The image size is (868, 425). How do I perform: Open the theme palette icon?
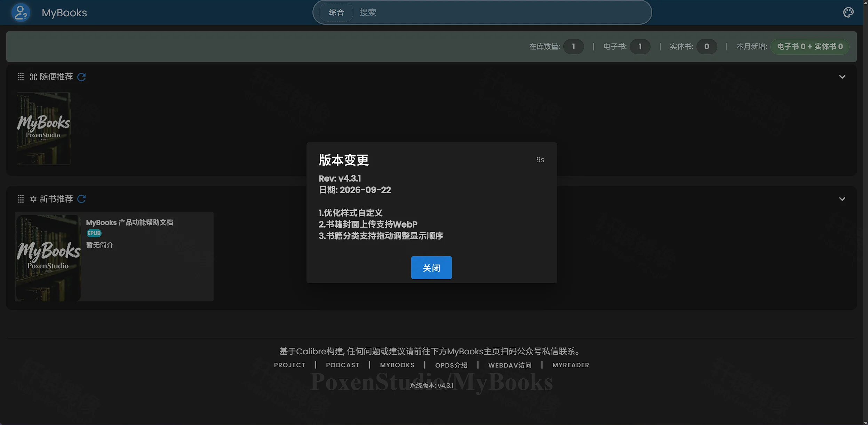(848, 13)
